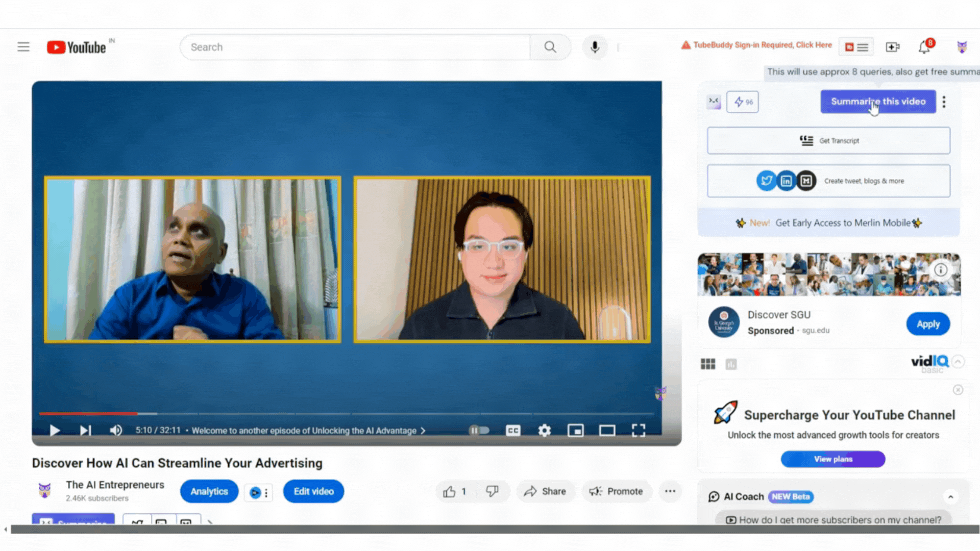
Task: Toggle the autoplay switch
Action: click(479, 431)
